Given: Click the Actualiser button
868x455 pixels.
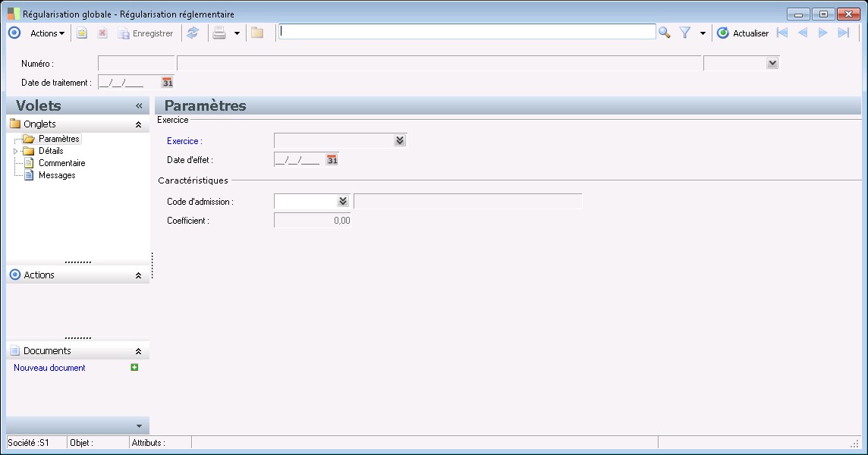Looking at the screenshot, I should click(x=743, y=33).
